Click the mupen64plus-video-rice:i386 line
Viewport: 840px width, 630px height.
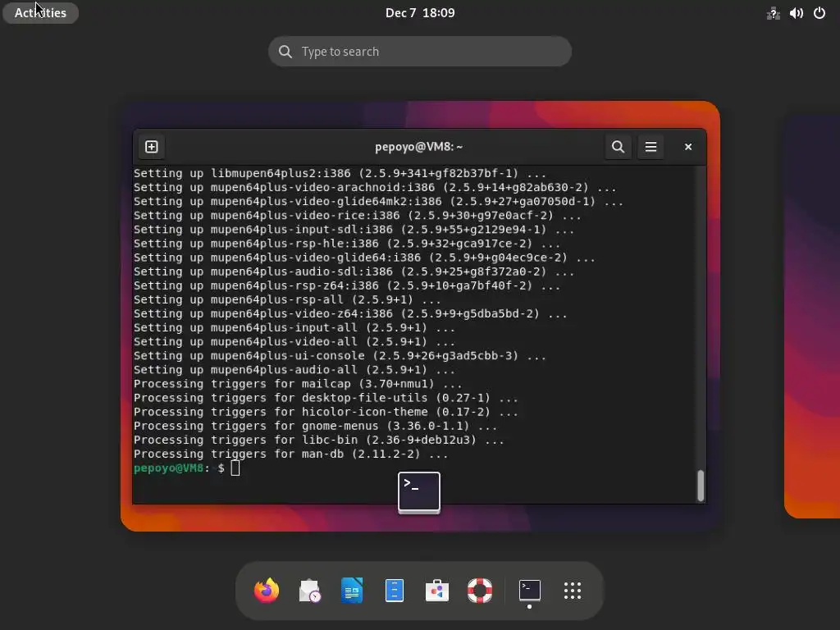[358, 216]
